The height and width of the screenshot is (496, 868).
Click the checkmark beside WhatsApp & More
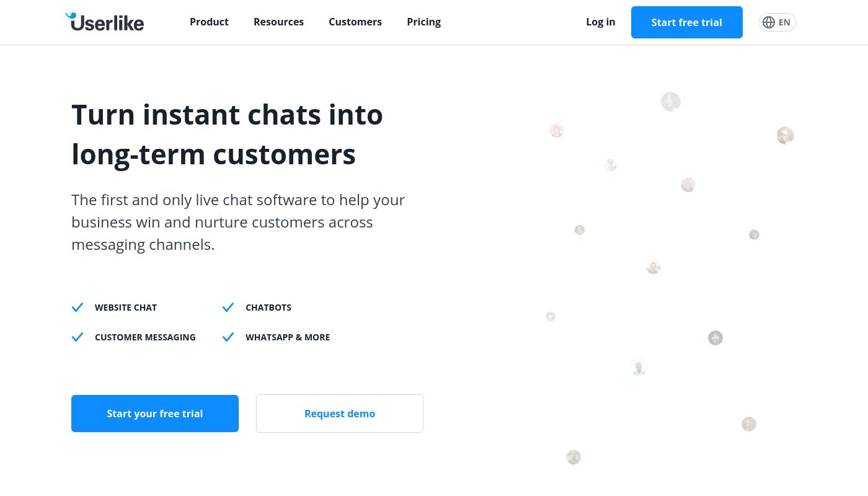click(228, 337)
